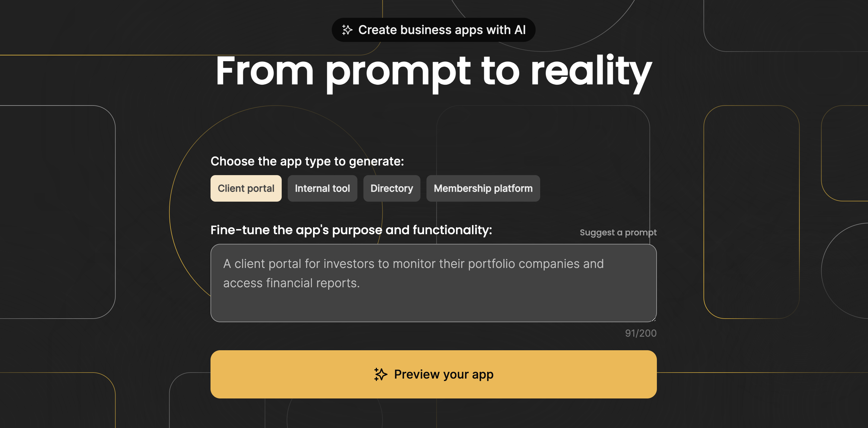Place cursor after the text financial reports
The image size is (868, 428).
[x=360, y=283]
